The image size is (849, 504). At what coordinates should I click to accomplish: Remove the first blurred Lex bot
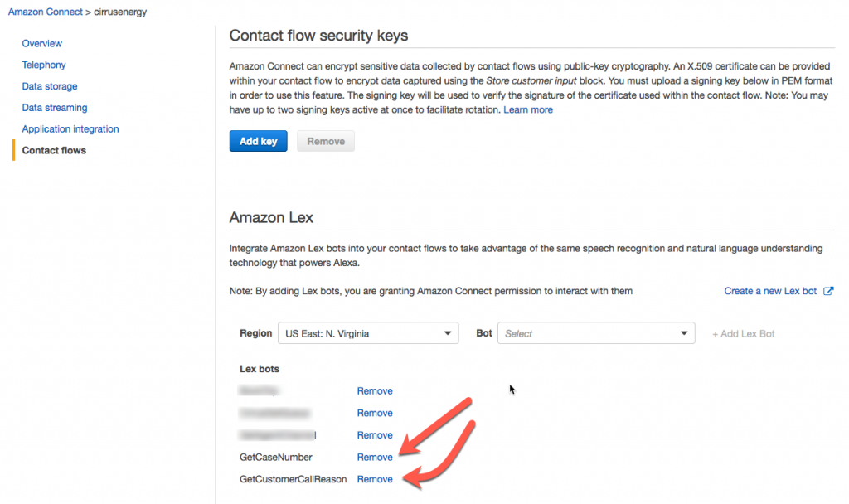point(375,391)
